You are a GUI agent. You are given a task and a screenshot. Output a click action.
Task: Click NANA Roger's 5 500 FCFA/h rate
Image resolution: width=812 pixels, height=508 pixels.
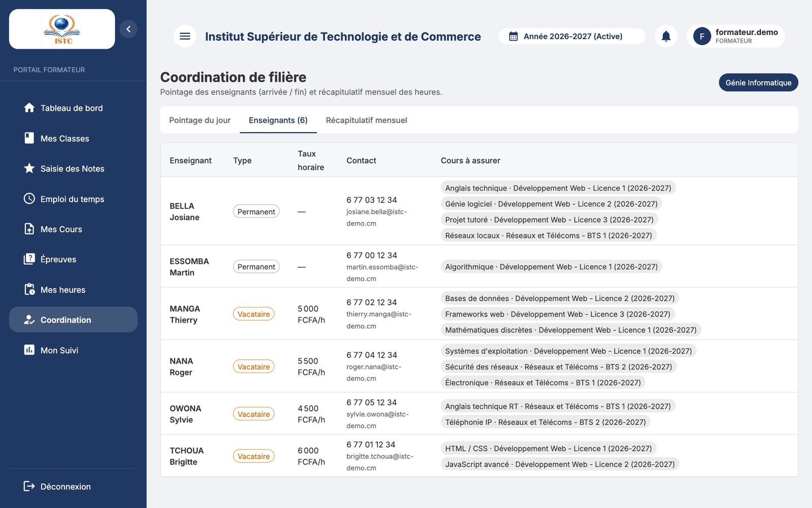click(311, 367)
